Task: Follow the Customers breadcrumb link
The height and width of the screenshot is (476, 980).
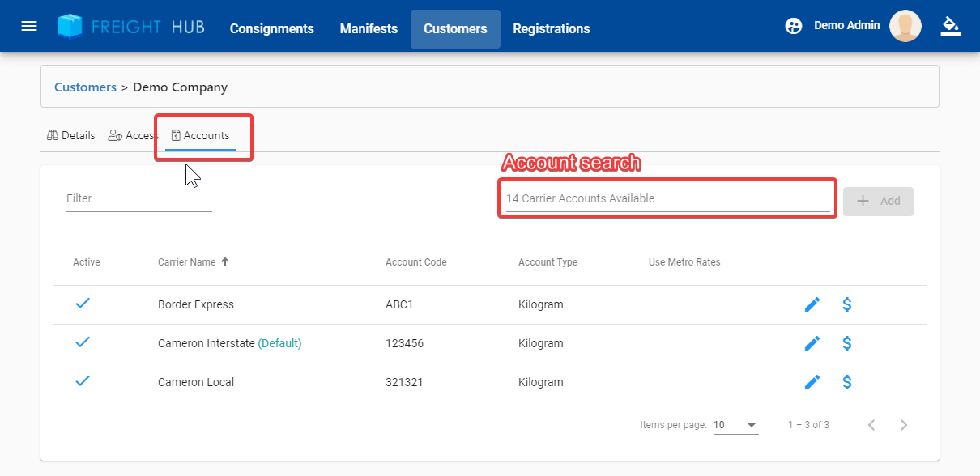Action: pos(85,87)
